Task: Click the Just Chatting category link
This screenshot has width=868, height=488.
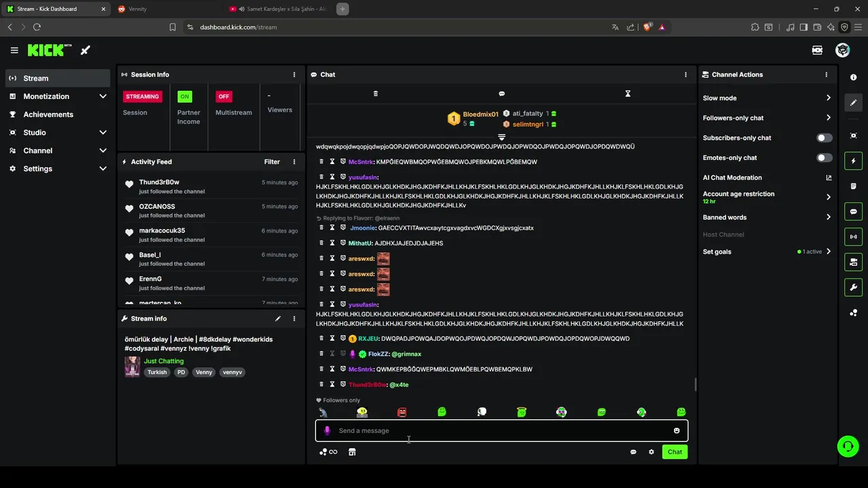Action: 163,361
